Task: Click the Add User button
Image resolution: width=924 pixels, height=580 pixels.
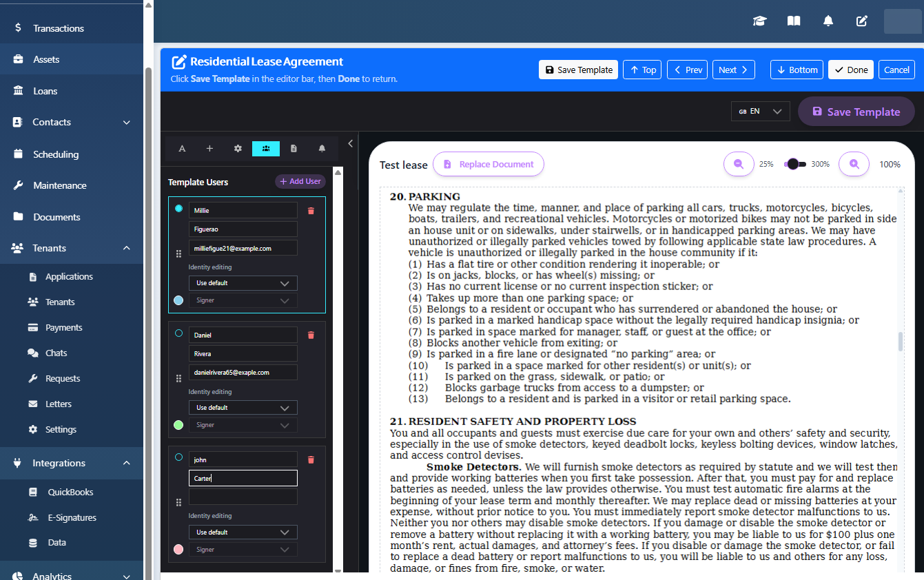Action: coord(300,181)
